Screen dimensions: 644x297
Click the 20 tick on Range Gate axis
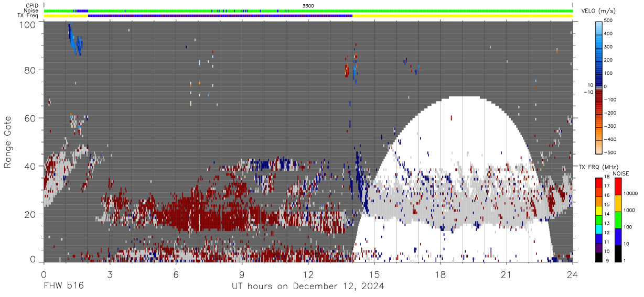pyautogui.click(x=30, y=214)
